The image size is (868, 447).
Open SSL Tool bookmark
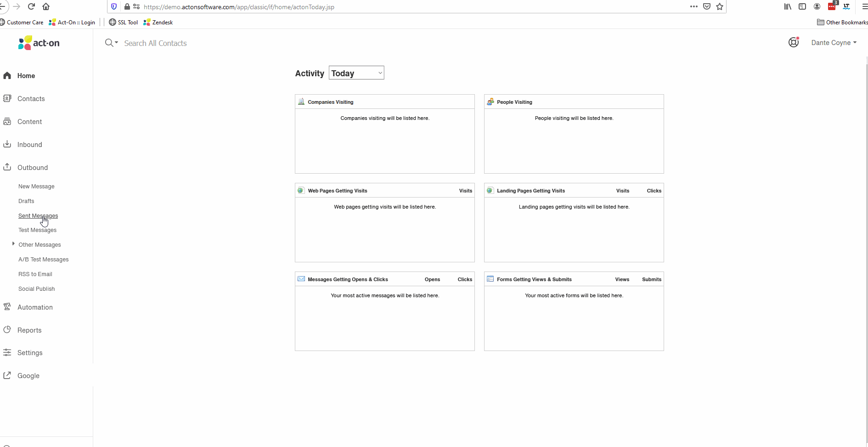click(123, 22)
